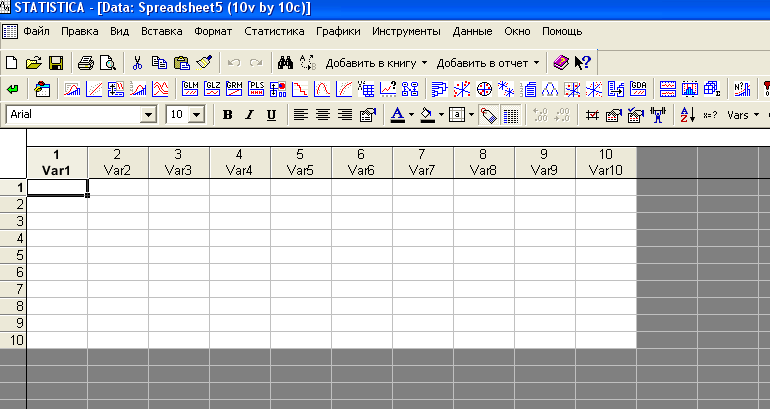Image resolution: width=770 pixels, height=409 pixels.
Task: Copy selection with the two-pages icon
Action: tap(159, 63)
